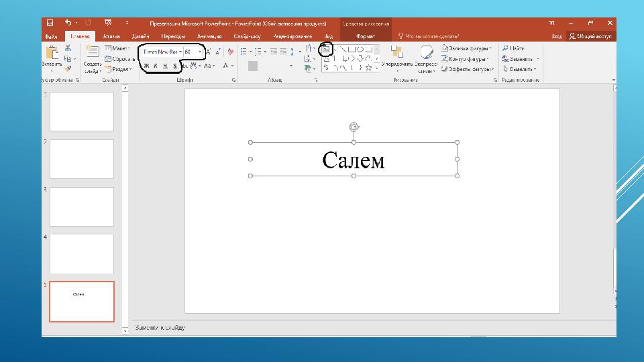Image resolution: width=644 pixels, height=362 pixels.
Task: Click the Найти button
Action: point(514,48)
